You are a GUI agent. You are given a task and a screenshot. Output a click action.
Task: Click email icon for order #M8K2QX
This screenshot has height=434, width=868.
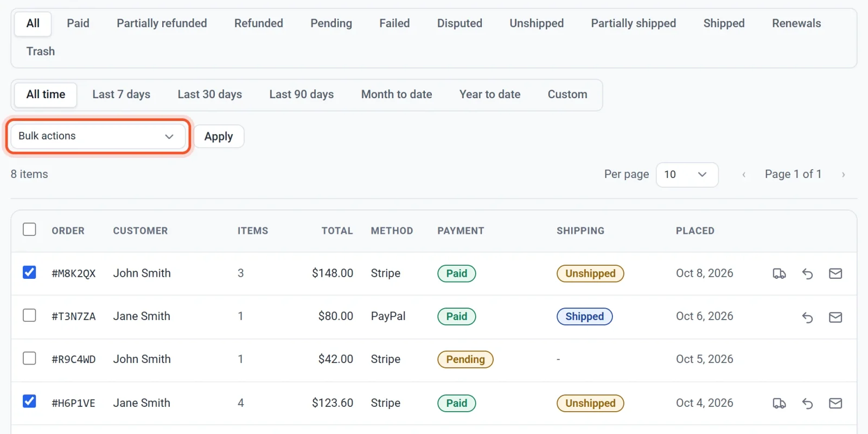click(835, 273)
